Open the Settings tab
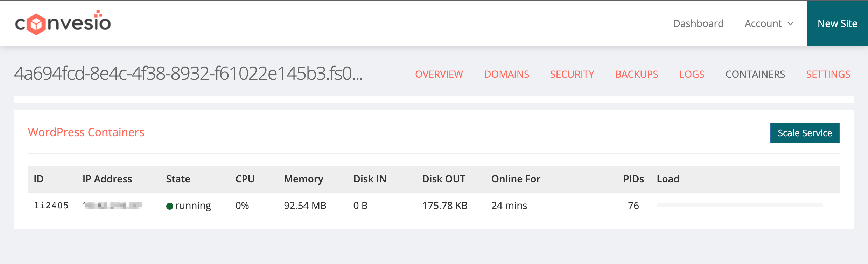868x264 pixels. point(828,74)
